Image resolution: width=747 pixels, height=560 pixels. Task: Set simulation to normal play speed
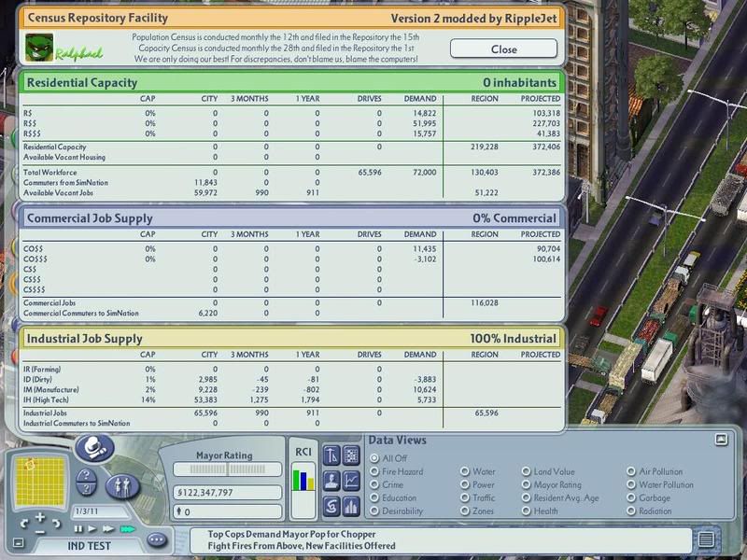point(92,529)
